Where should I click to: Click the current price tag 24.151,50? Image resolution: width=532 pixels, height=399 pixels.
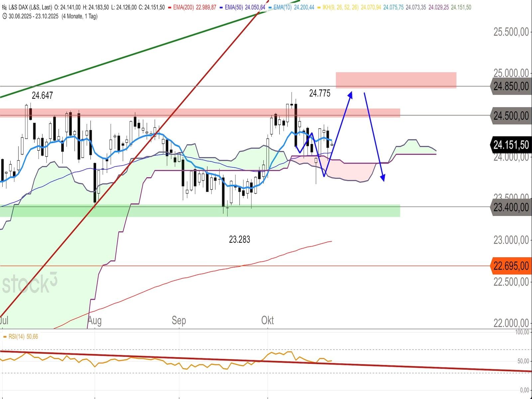510,145
